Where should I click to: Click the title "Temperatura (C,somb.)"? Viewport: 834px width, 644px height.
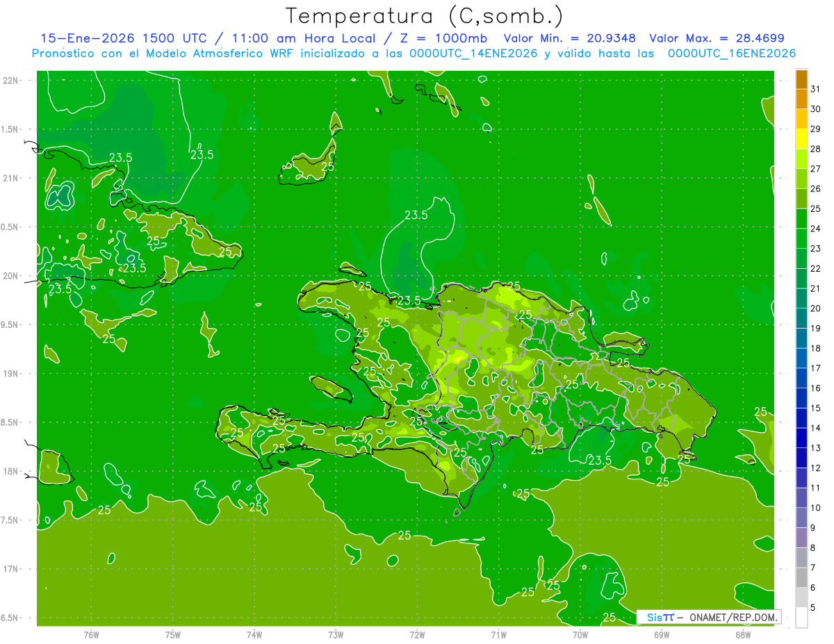pos(424,16)
